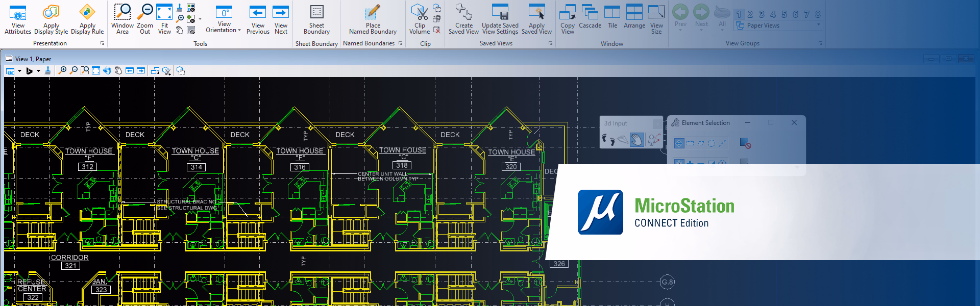Image resolution: width=980 pixels, height=306 pixels.
Task: Apply Display Style from Presentation group
Action: [x=51, y=18]
